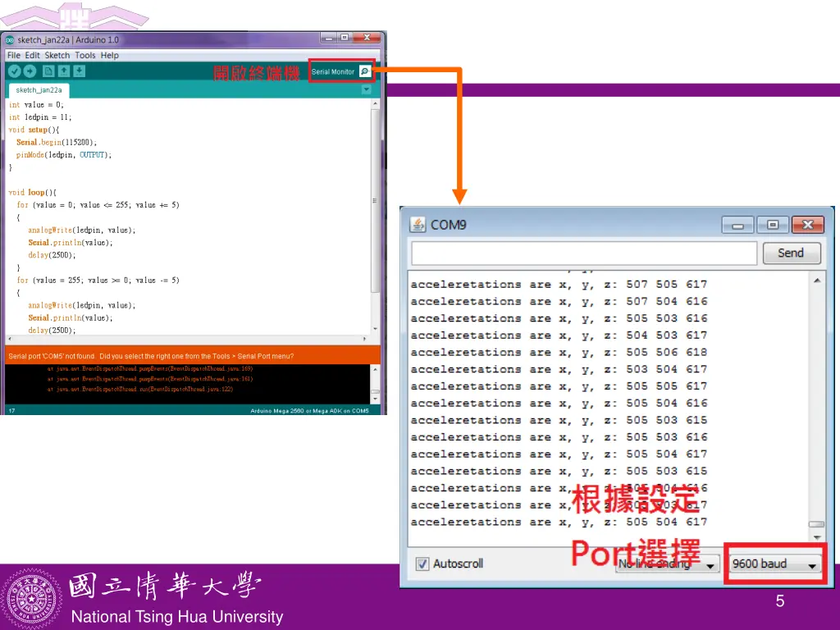Click the output row reading '507 505 617'
The image size is (840, 630).
tap(559, 285)
